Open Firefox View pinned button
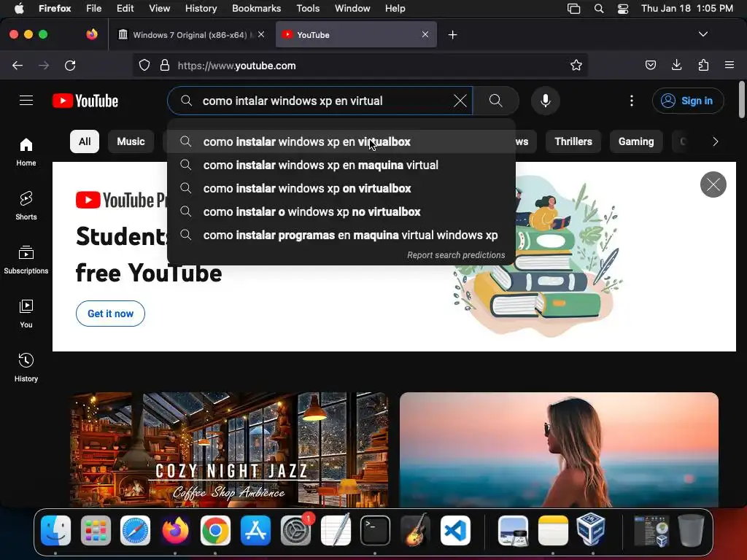This screenshot has width=747, height=560. click(92, 34)
